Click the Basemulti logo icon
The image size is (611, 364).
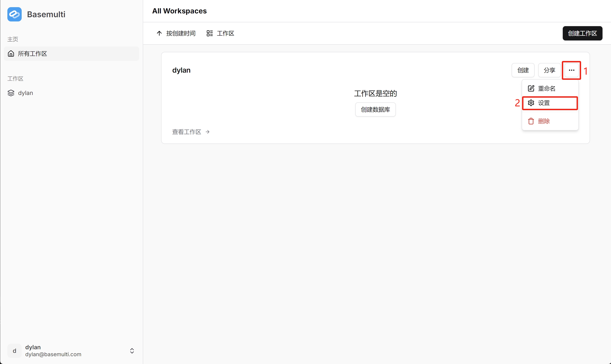(15, 14)
